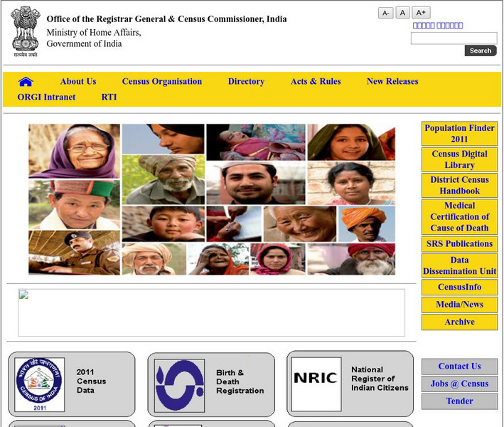Click the Birth & Death Registration logo icon

(x=179, y=386)
